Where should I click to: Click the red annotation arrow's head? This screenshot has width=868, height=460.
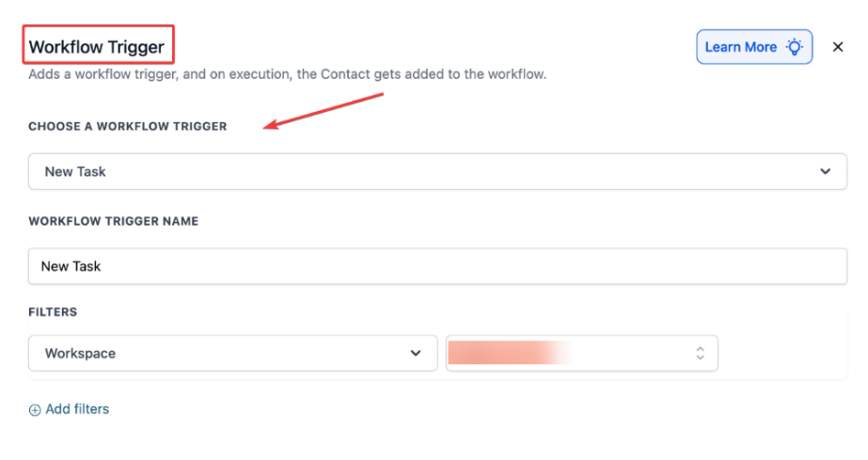(268, 128)
